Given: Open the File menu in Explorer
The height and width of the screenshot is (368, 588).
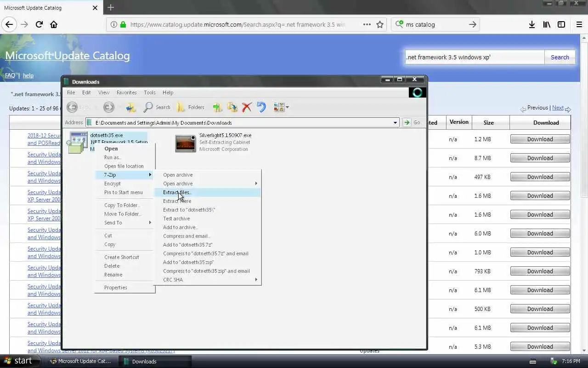Looking at the screenshot, I should 71,92.
